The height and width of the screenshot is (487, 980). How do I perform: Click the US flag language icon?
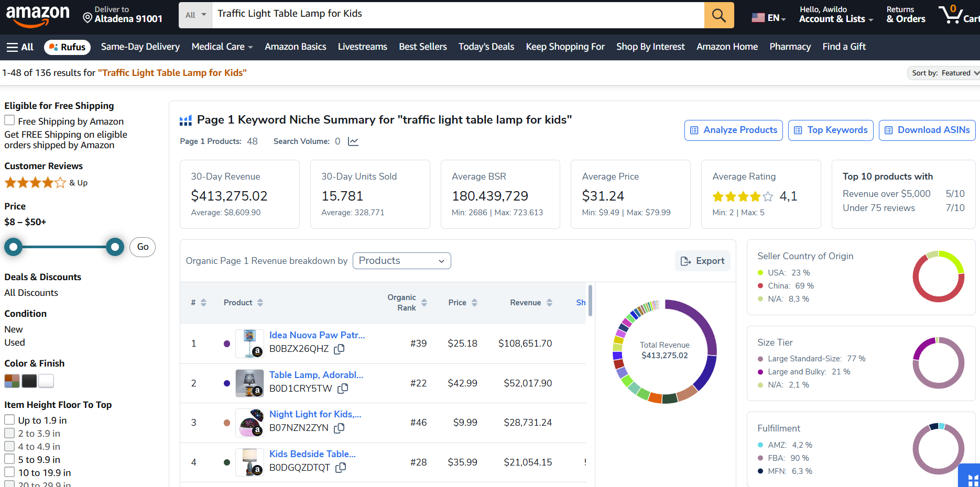click(x=758, y=18)
